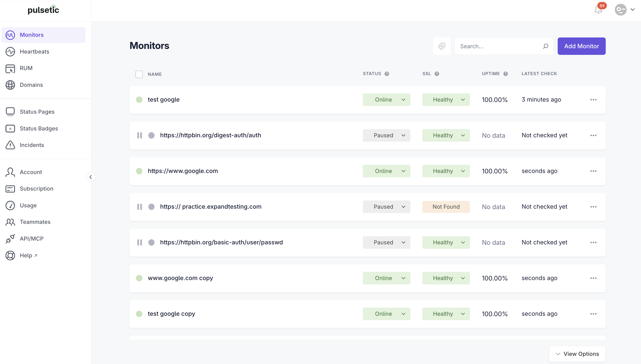The image size is (641, 364).
Task: Expand Paused status dropdown for httpbin basic-auth
Action: 386,243
